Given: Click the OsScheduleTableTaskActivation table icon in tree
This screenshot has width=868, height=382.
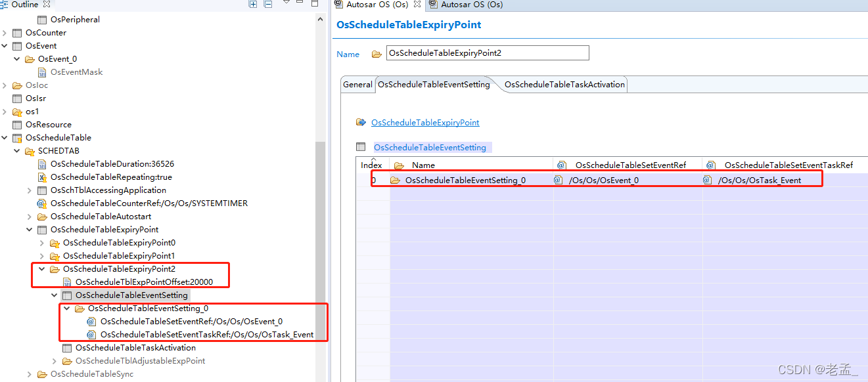Looking at the screenshot, I should (x=68, y=348).
